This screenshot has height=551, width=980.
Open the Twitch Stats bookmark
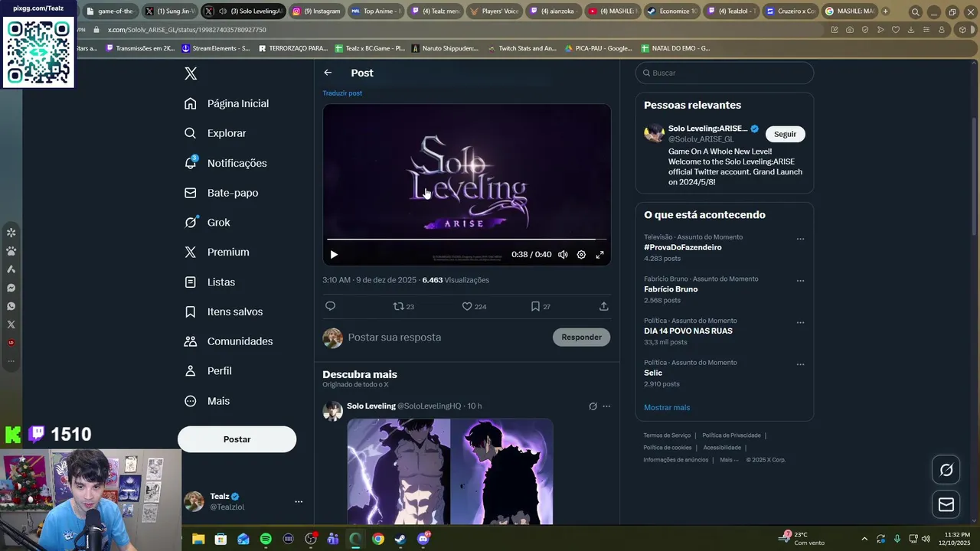[522, 48]
